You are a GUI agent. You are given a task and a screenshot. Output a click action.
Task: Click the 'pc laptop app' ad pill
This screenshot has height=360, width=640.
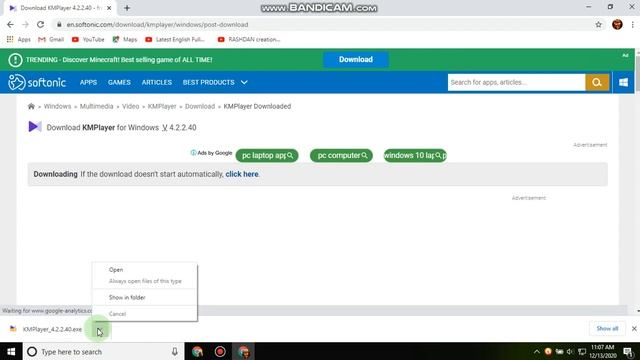(x=267, y=156)
